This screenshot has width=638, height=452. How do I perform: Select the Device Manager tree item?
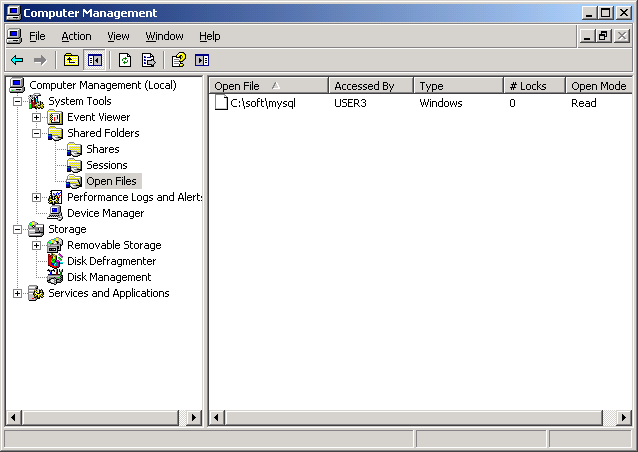click(x=105, y=213)
